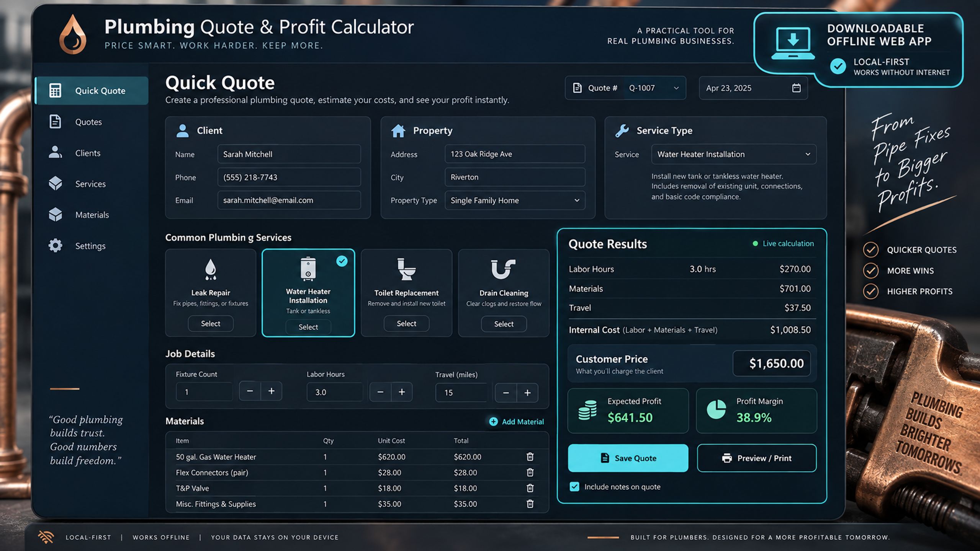Click the Toilet Replacement toilet icon

click(x=406, y=269)
